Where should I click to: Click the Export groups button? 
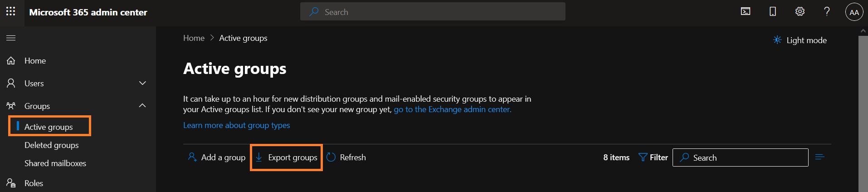[286, 158]
